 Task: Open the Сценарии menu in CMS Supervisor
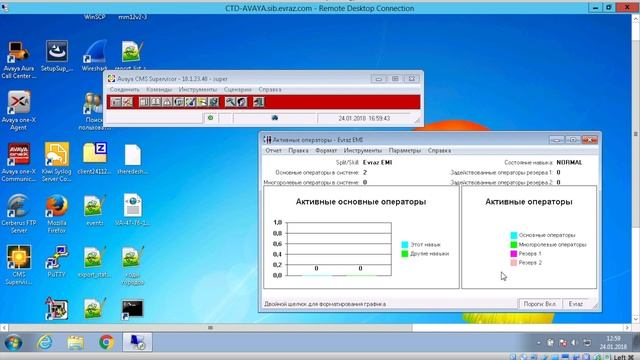tap(238, 89)
